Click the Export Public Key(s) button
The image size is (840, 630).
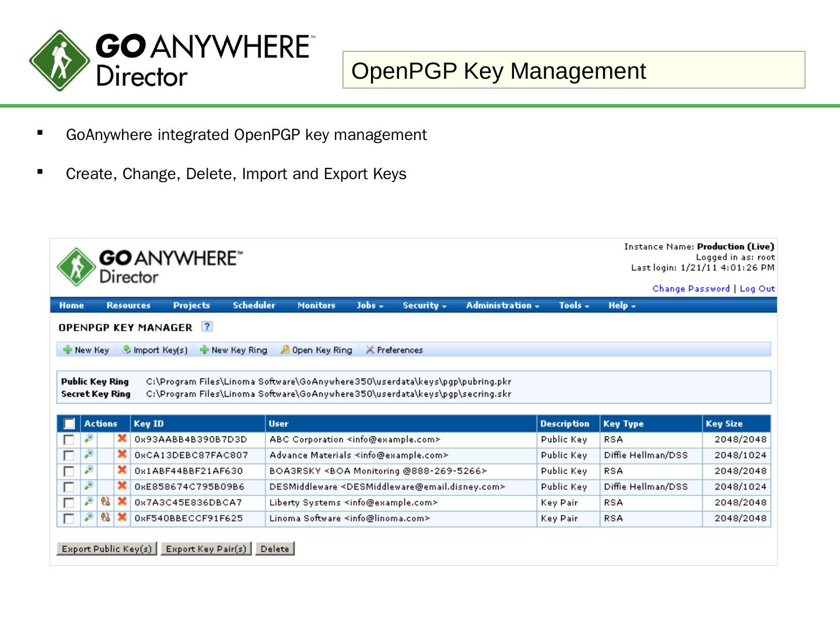pos(107,549)
